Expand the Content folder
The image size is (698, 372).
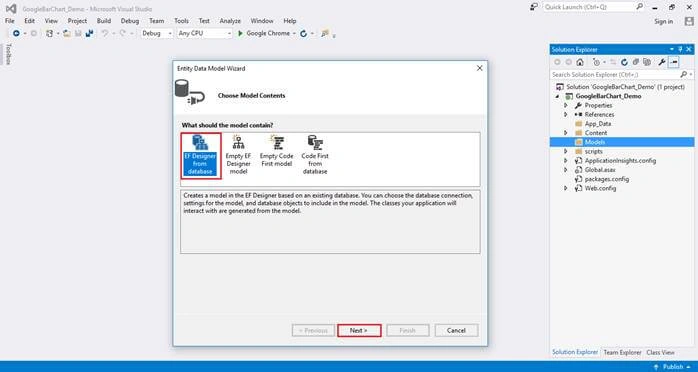point(566,133)
